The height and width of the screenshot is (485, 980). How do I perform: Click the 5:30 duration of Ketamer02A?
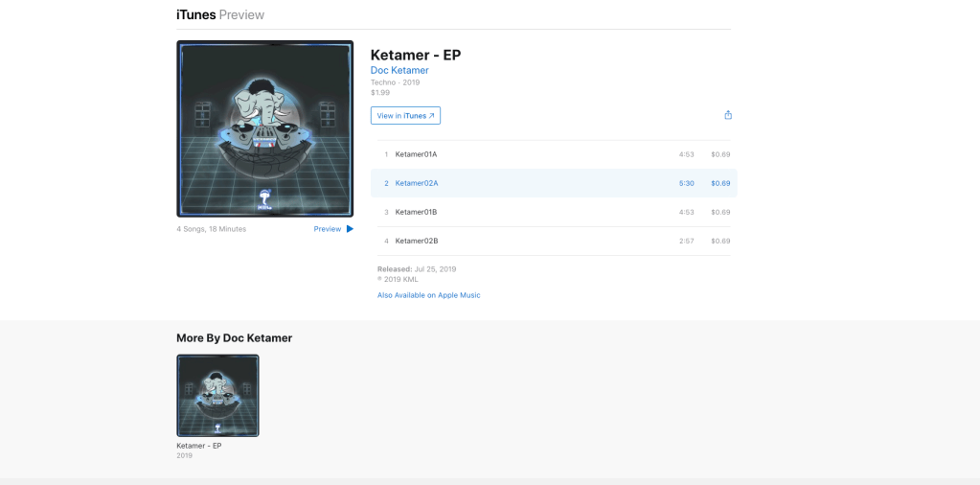(x=686, y=183)
